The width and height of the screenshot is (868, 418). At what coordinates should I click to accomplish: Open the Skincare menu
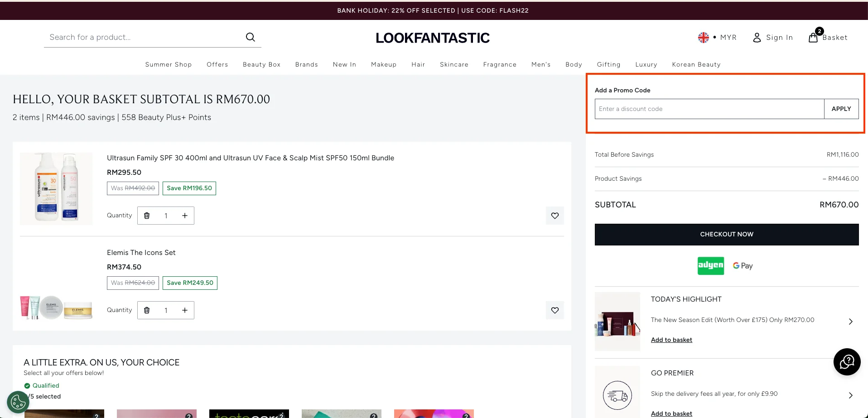(x=454, y=64)
